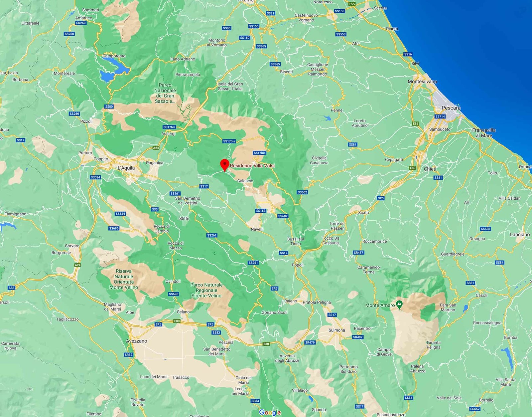Image resolution: width=532 pixels, height=417 pixels.
Task: Select the Parco Naturale Regionale Sirente-Velino label
Action: click(x=206, y=290)
